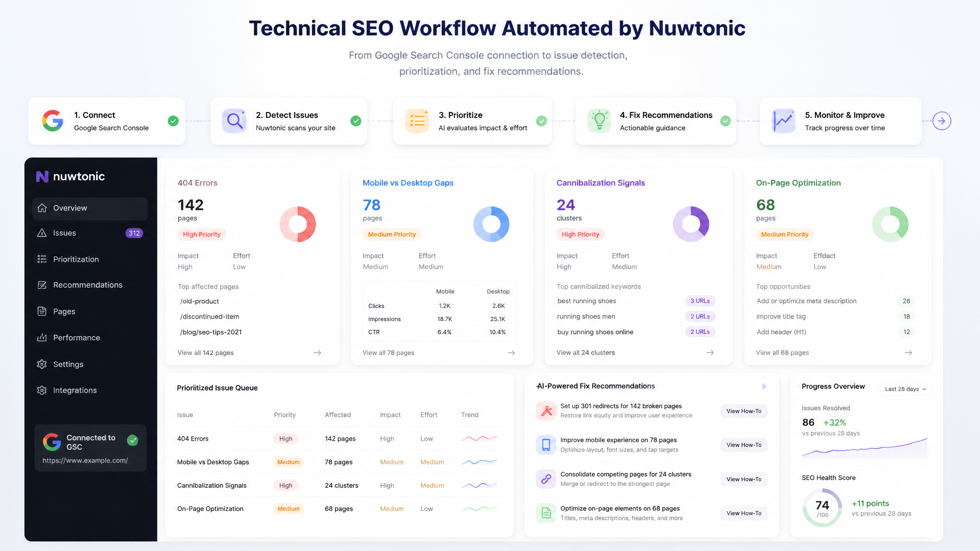Click arrow next to View all 24 clusters
The height and width of the screenshot is (551, 980).
point(710,353)
